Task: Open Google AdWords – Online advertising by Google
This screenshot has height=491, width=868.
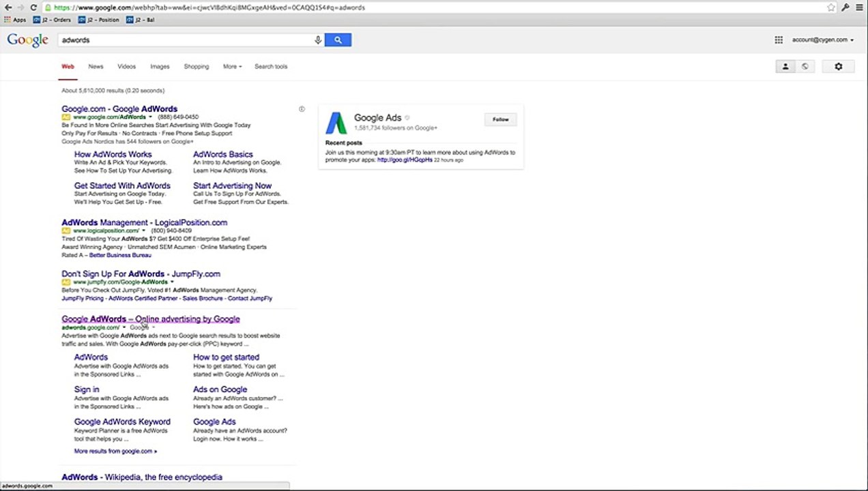Action: coord(150,318)
